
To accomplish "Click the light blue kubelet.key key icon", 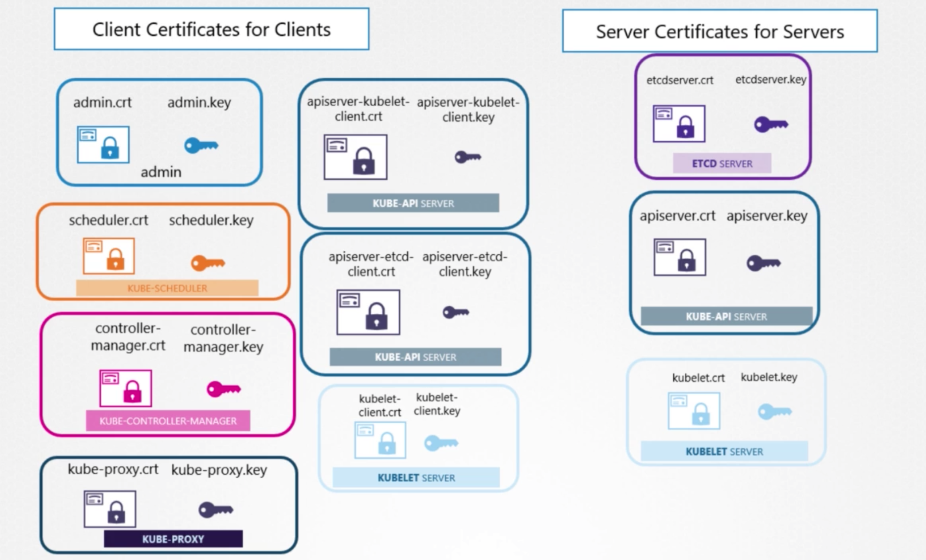I will point(774,412).
